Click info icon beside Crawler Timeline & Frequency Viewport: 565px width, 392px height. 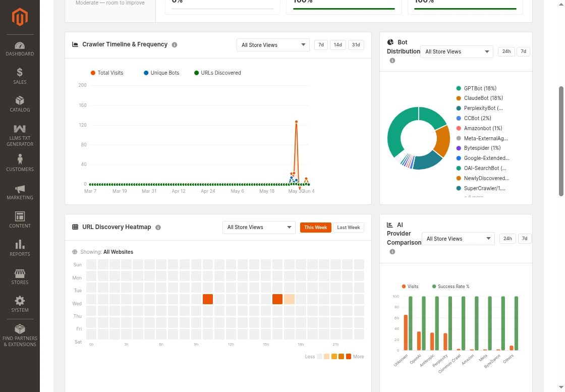pyautogui.click(x=175, y=45)
